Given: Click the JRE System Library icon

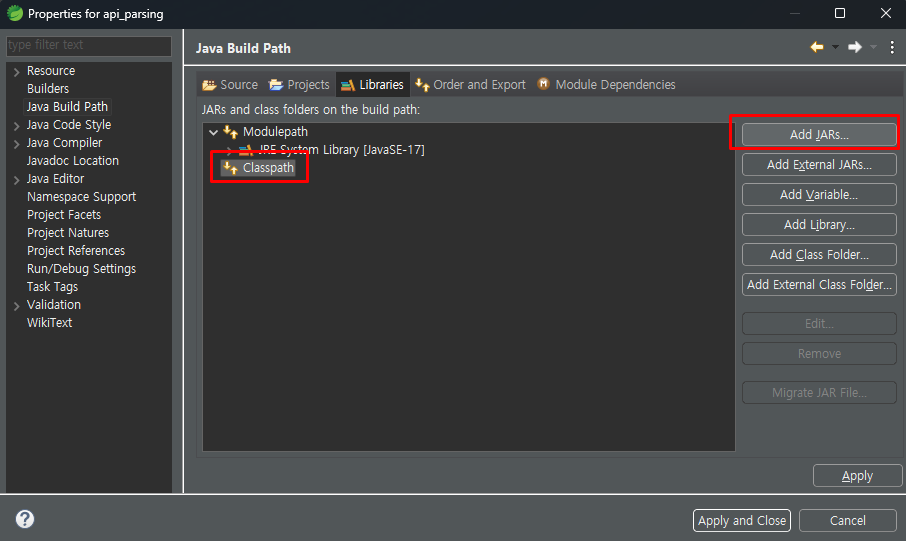Looking at the screenshot, I should [x=246, y=150].
